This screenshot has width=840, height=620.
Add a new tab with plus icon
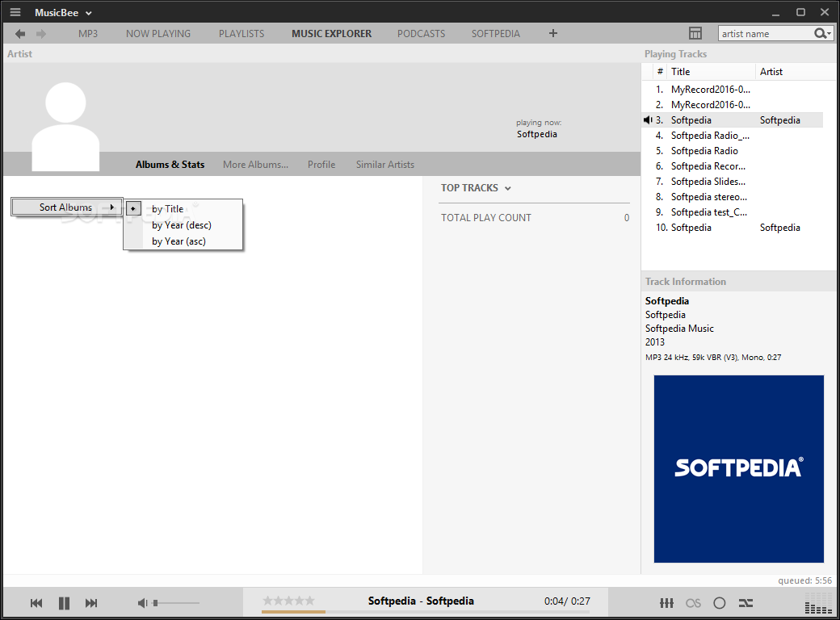552,33
